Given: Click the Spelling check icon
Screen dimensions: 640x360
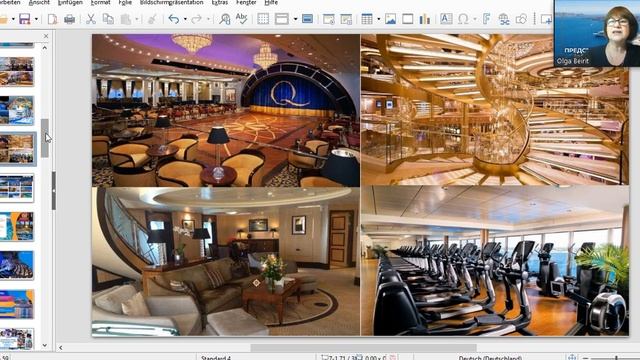Looking at the screenshot, I should (242, 19).
